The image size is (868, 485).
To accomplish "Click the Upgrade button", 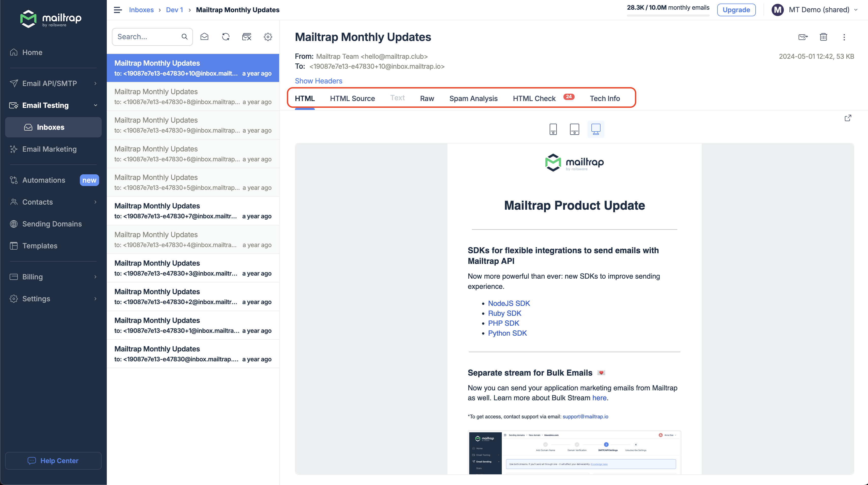I will (x=736, y=10).
